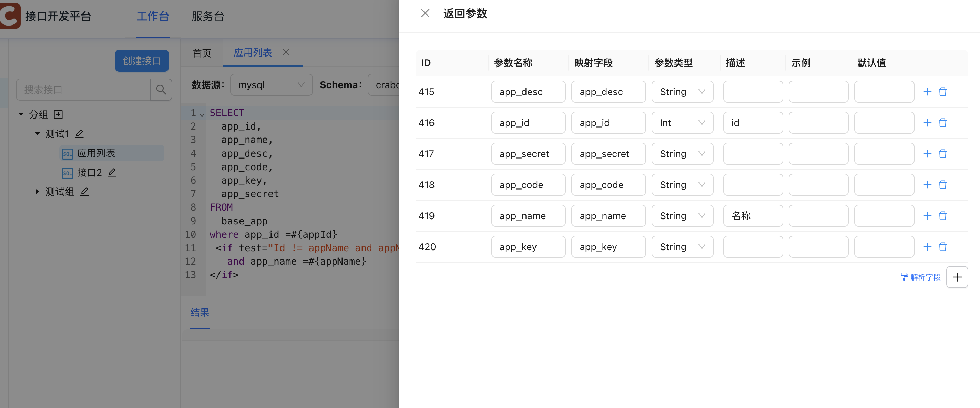This screenshot has width=980, height=408.
Task: Add a row after app_id
Action: (927, 123)
